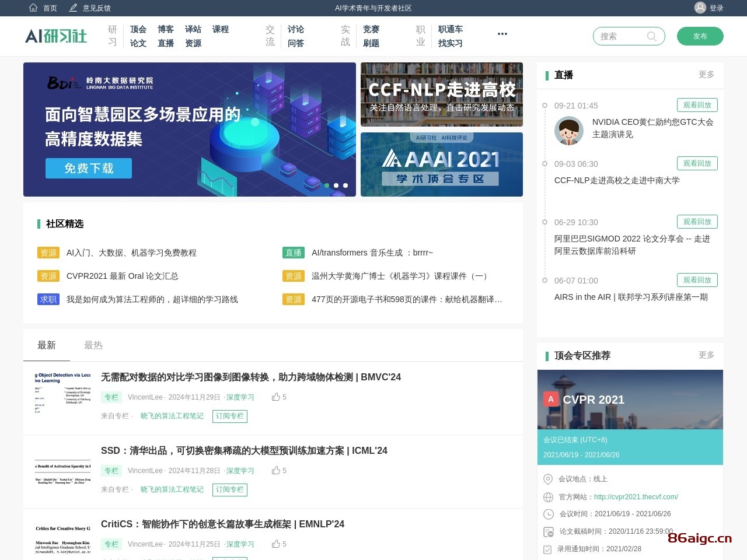The image size is (747, 560).
Task: Click the feedback pencil icon
Action: (73, 8)
